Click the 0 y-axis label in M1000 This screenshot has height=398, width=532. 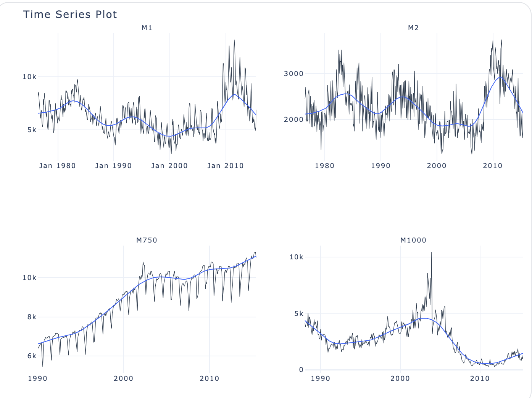(301, 370)
